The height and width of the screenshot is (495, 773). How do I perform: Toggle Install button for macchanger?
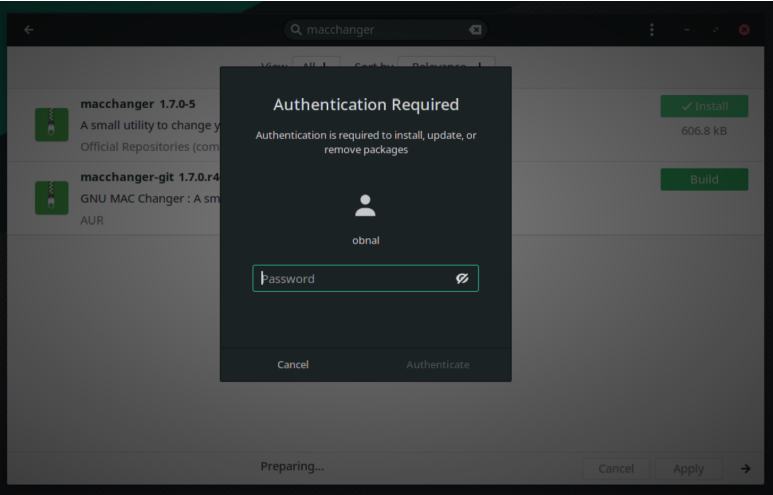coord(704,106)
